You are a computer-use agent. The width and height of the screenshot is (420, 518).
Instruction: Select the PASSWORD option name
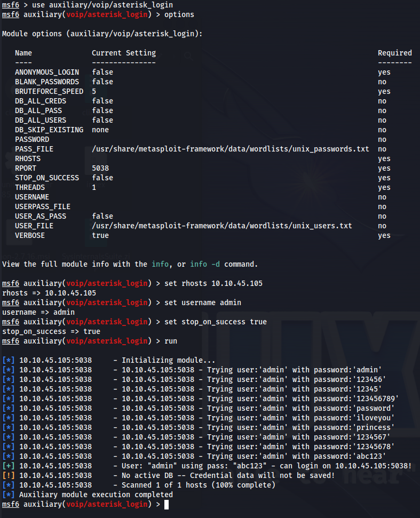pos(32,139)
